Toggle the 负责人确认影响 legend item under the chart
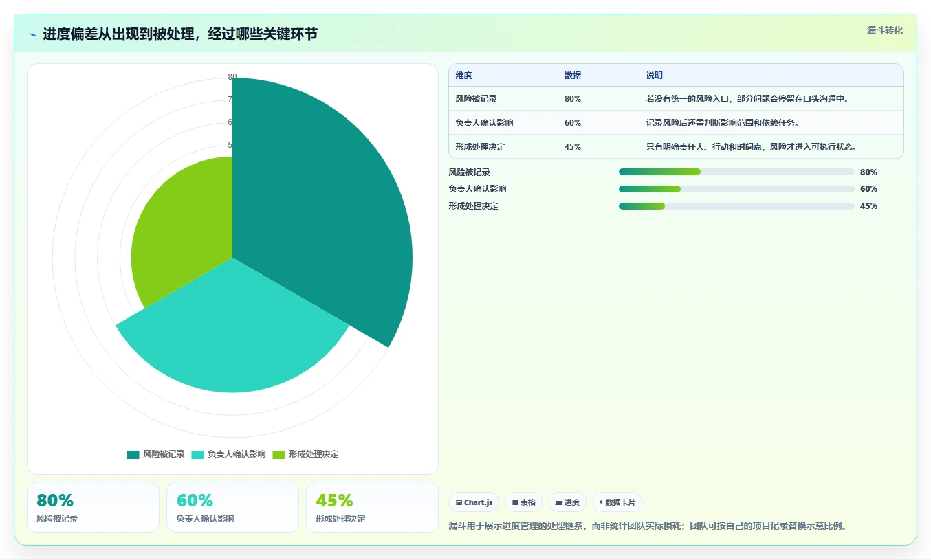Image resolution: width=931 pixels, height=560 pixels. (228, 454)
